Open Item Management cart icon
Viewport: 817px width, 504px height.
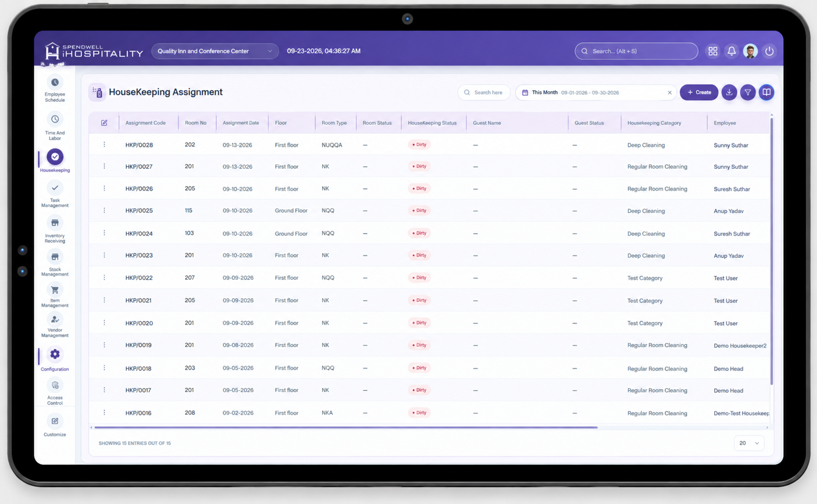pos(55,290)
